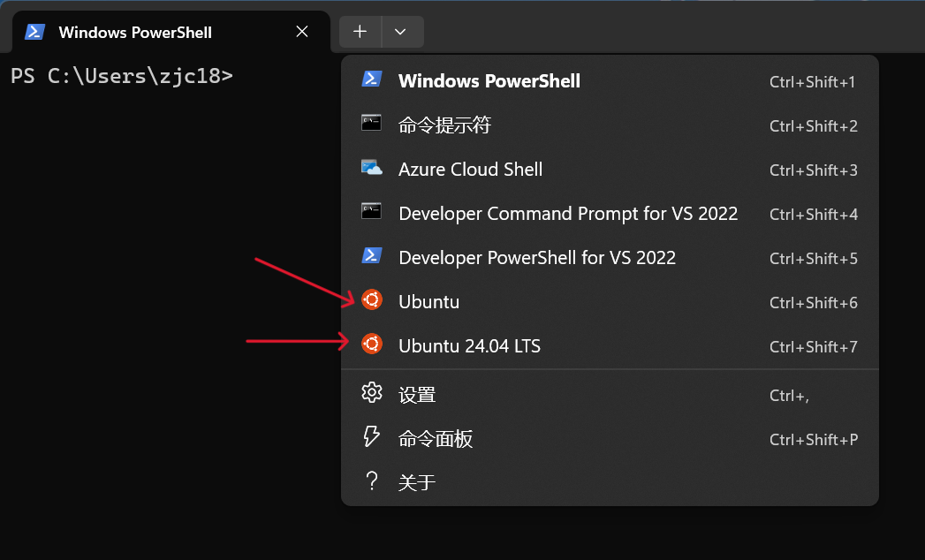
Task: Click the Ubuntu logo icon beside Ubuntu
Action: coord(372,300)
